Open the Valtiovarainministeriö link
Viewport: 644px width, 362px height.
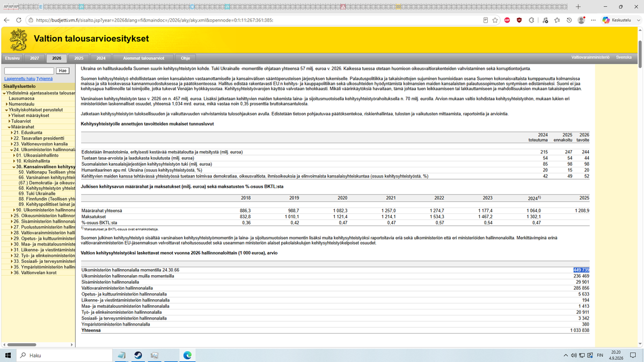pos(591,57)
